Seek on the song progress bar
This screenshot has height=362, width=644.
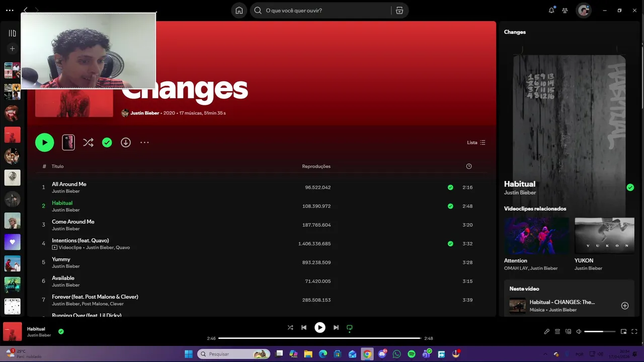coord(320,338)
